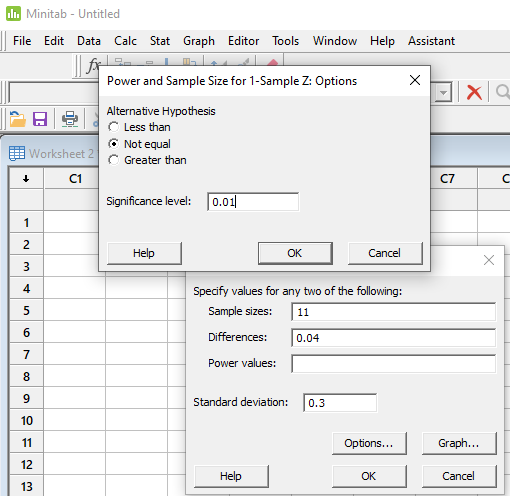
Task: Open the File menu
Action: [22, 41]
